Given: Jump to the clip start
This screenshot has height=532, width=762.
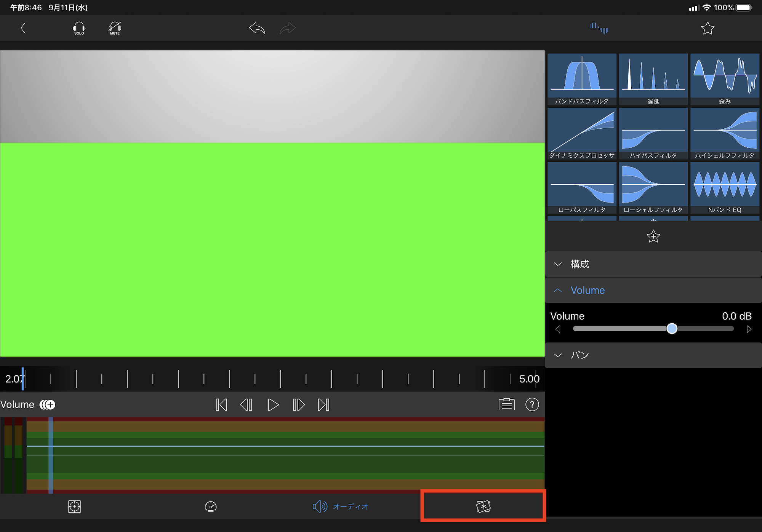Looking at the screenshot, I should click(221, 404).
